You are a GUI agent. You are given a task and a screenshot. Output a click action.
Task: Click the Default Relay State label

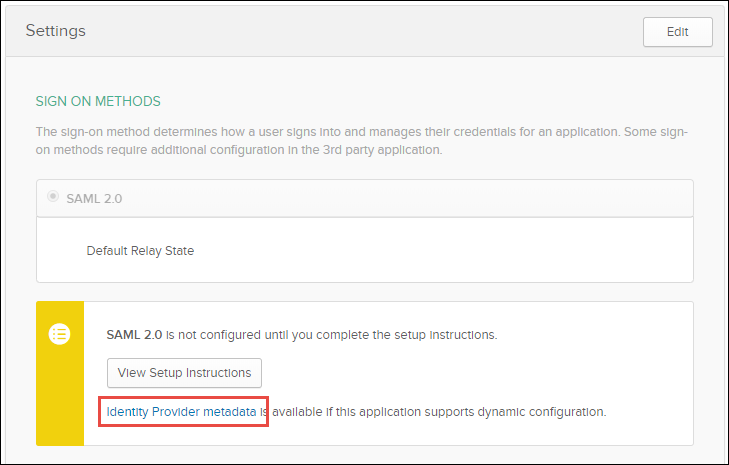[140, 250]
